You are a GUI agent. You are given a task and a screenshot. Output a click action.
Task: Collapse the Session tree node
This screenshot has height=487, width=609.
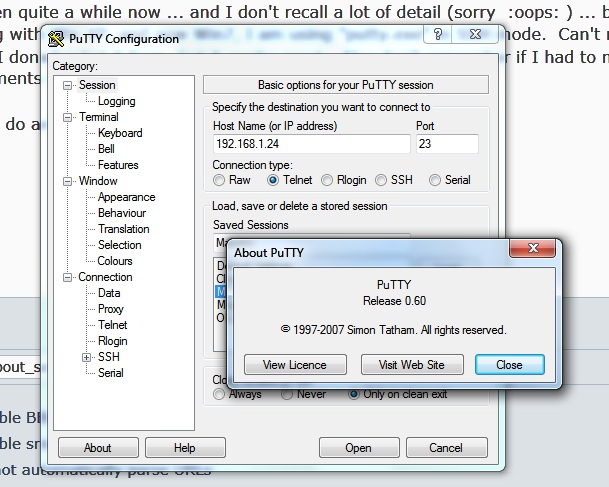coord(68,85)
